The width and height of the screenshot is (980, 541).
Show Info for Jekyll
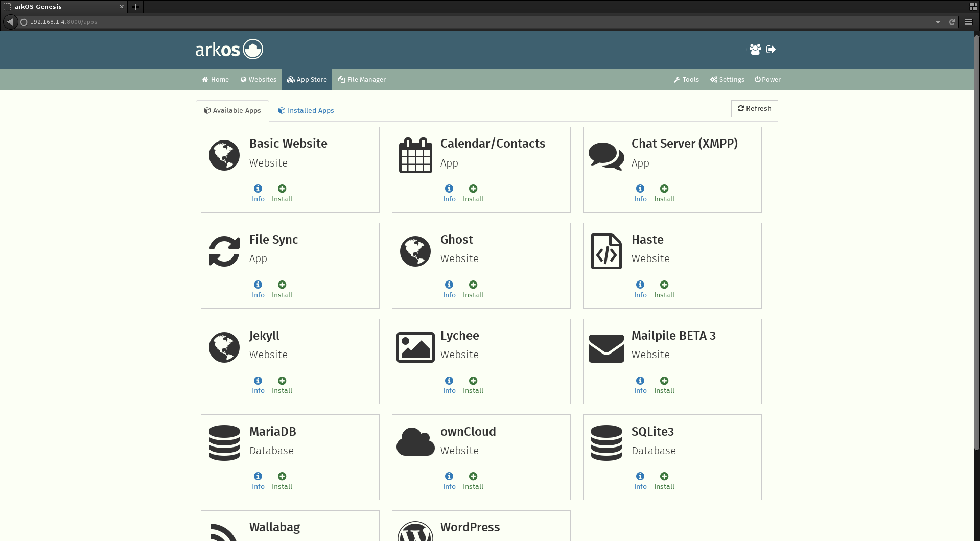[258, 385]
